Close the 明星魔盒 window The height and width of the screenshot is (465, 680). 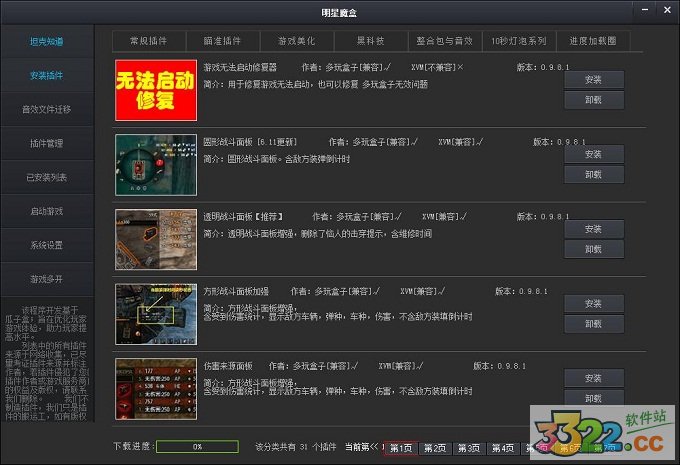[667, 10]
